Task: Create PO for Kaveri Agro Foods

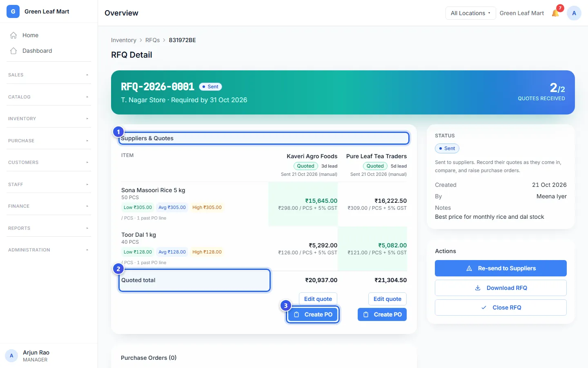Action: tap(313, 314)
